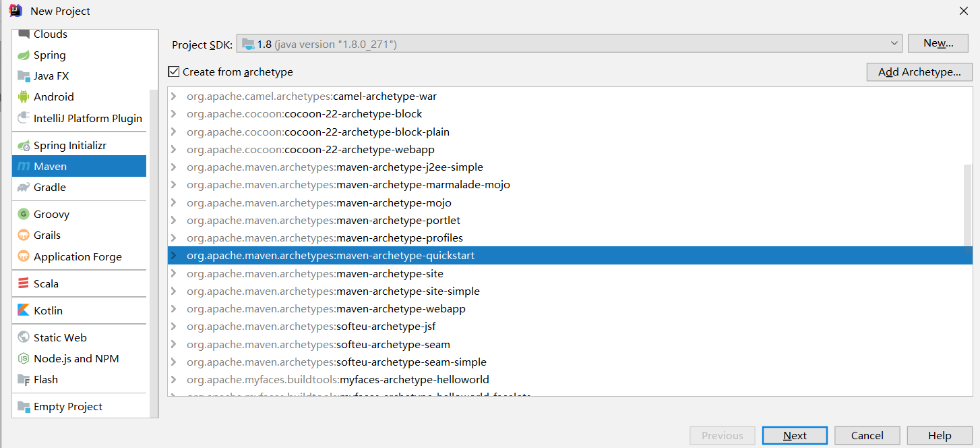Click the Kotlin icon in the sidebar
Image resolution: width=980 pixels, height=448 pixels.
23,310
